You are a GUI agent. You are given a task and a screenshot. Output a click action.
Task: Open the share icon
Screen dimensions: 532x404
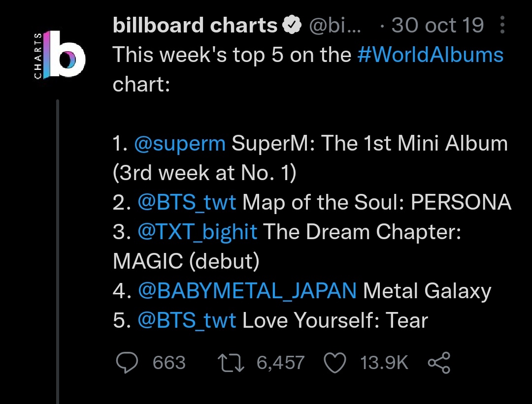point(439,363)
